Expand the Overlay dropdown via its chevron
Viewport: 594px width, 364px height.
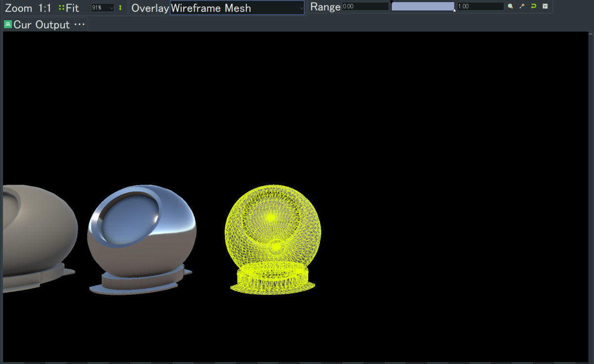tap(301, 7)
